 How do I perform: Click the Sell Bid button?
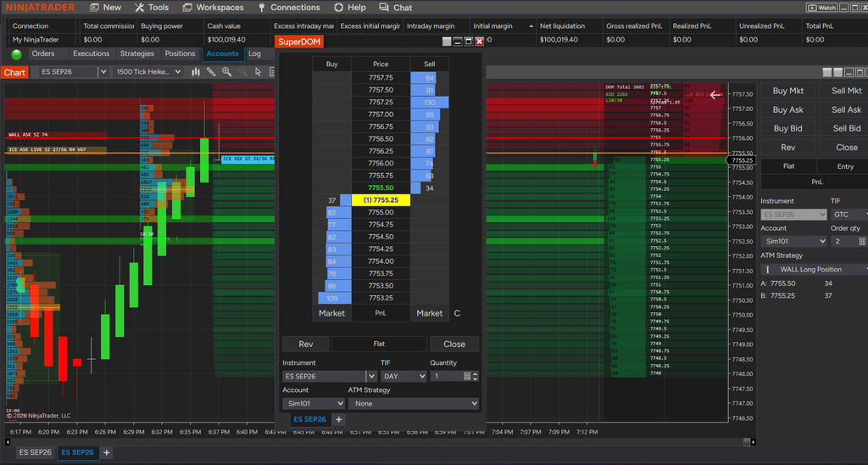click(846, 129)
